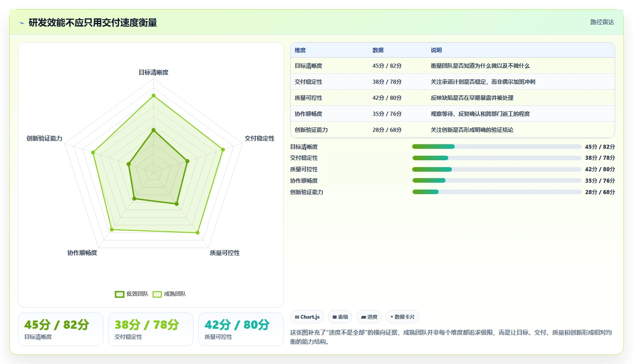Select the 质量可控性 table row name
The width and height of the screenshot is (633, 364).
click(308, 98)
